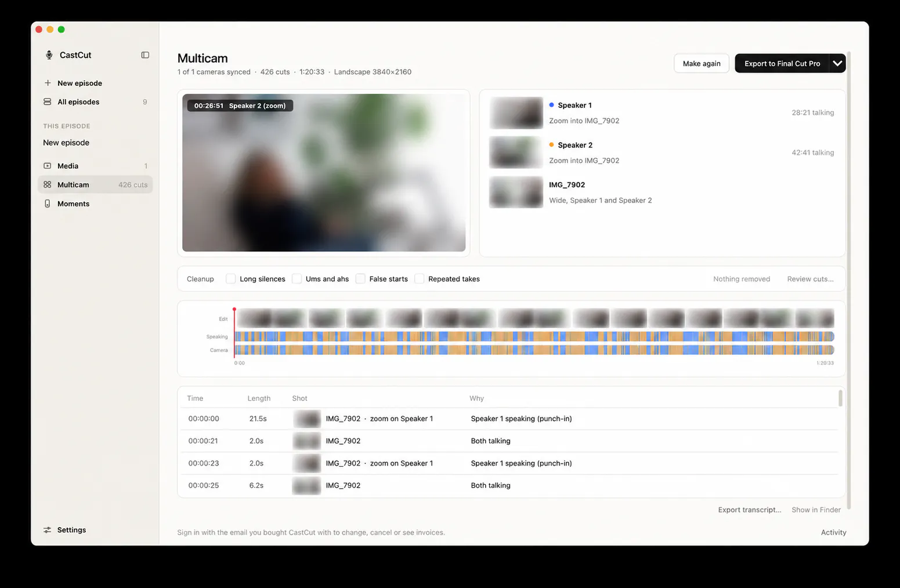Open the Moments sidebar item
Viewport: 900px width, 588px height.
coord(95,204)
